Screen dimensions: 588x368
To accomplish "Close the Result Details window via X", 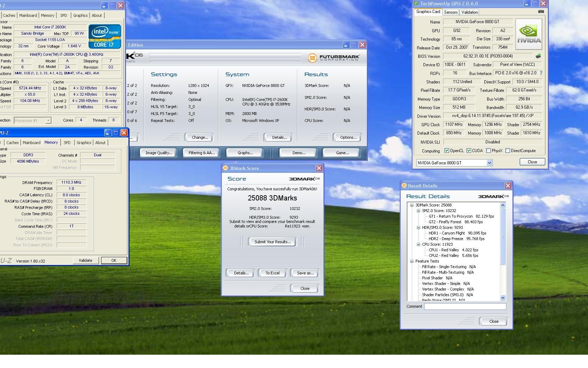I will click(508, 186).
